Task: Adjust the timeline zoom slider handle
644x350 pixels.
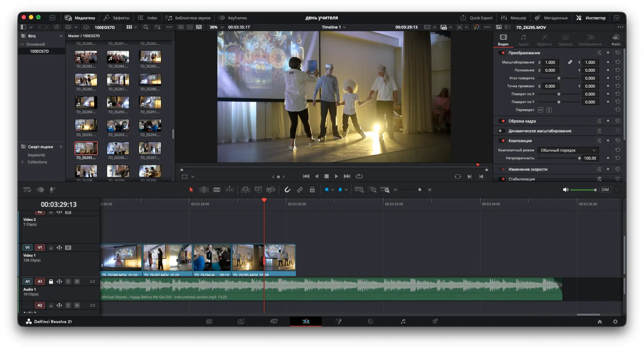Action: 420,190
